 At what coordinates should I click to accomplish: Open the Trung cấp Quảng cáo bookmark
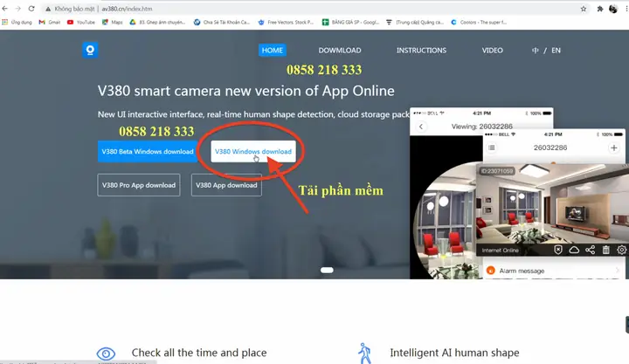415,22
